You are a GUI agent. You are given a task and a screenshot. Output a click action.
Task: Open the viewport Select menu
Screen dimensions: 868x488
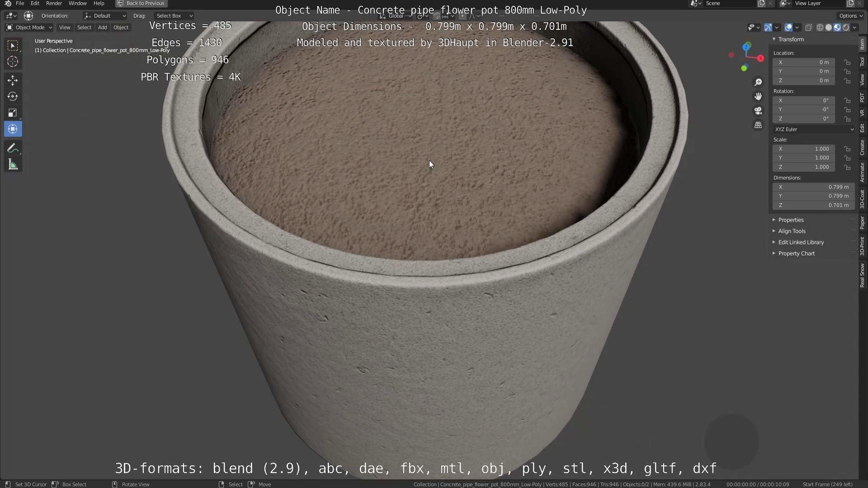tap(84, 28)
